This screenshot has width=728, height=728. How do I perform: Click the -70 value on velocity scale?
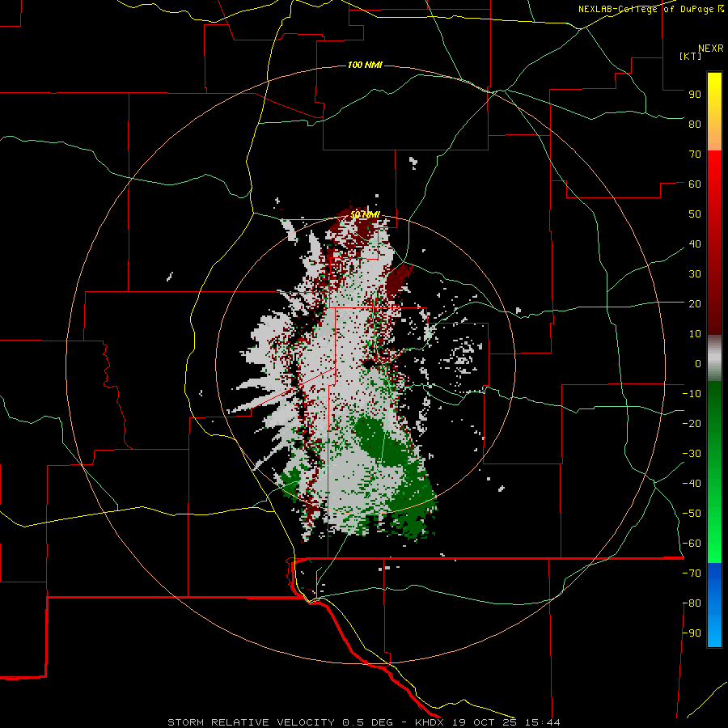pos(692,574)
